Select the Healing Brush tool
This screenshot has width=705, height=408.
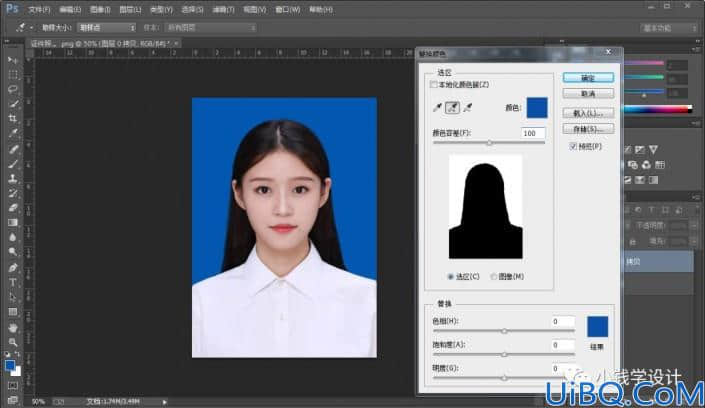tap(13, 148)
